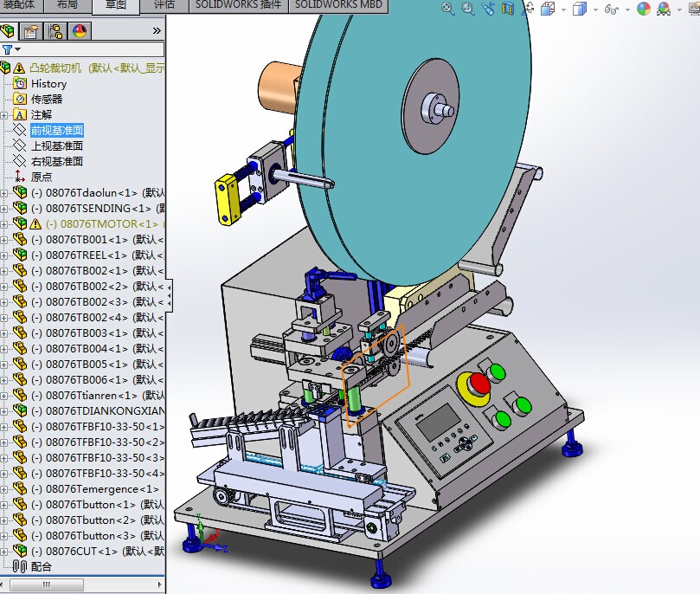Viewport: 700px width, 594px height.
Task: Click Edit Appearance color sphere icon
Action: point(644,9)
